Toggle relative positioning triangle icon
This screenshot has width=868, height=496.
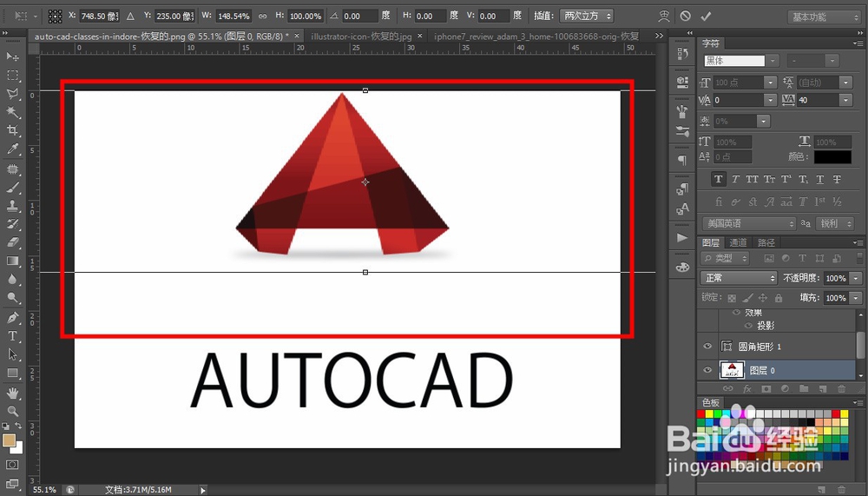click(x=131, y=17)
